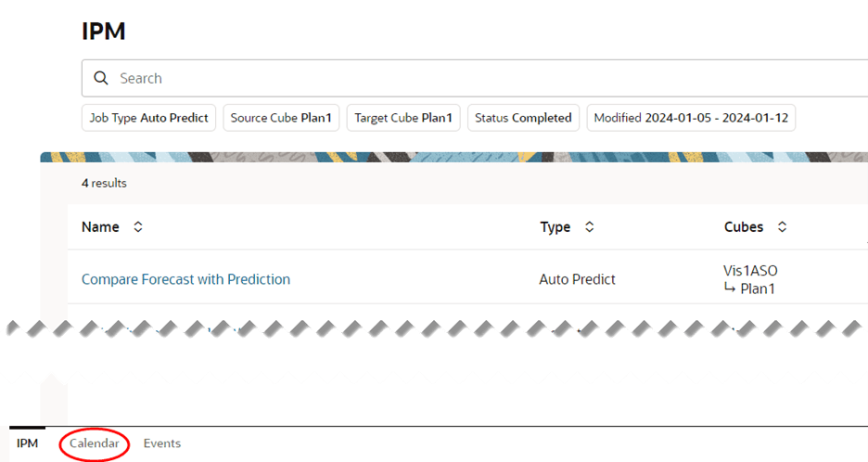The image size is (868, 462).
Task: Click the search magnifier icon
Action: [x=100, y=79]
